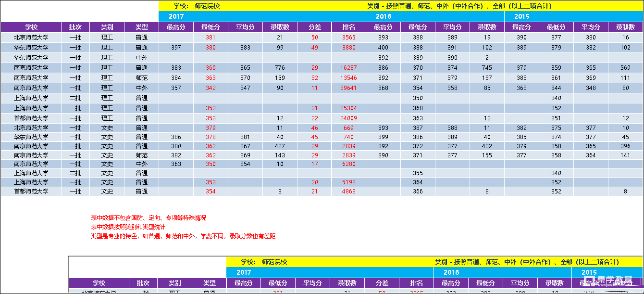Click the 分差 header in the upper table
Image resolution: width=644 pixels, height=294 pixels.
(314, 27)
